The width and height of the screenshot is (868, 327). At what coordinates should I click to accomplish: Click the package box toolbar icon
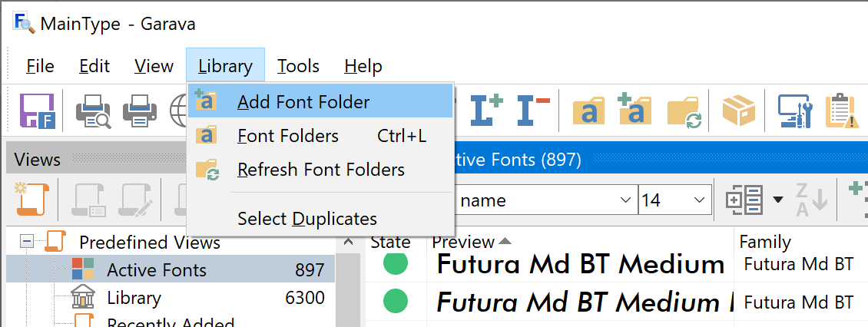tap(739, 111)
